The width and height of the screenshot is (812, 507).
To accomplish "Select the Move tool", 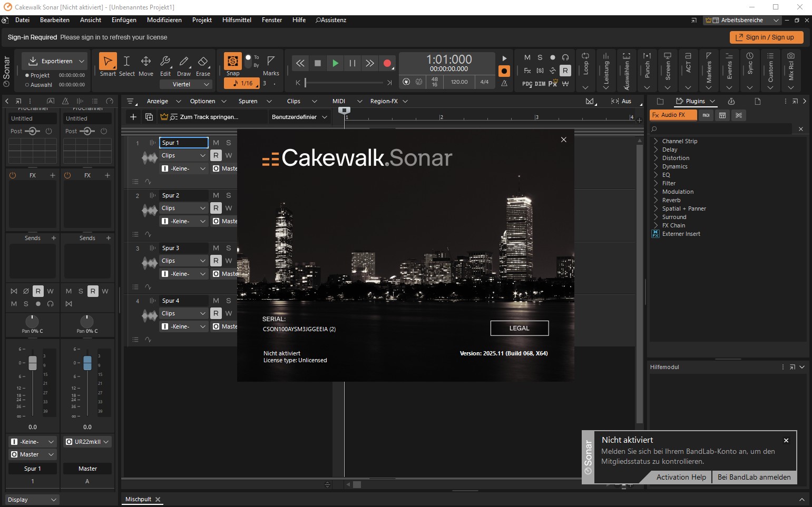I will pos(146,62).
